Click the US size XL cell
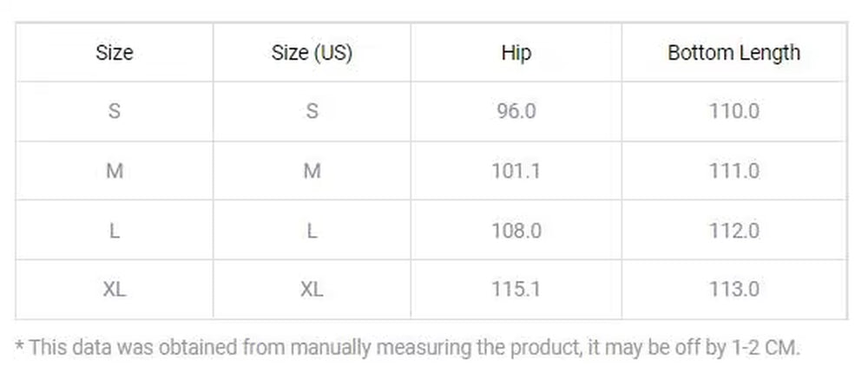The image size is (868, 392). [312, 289]
